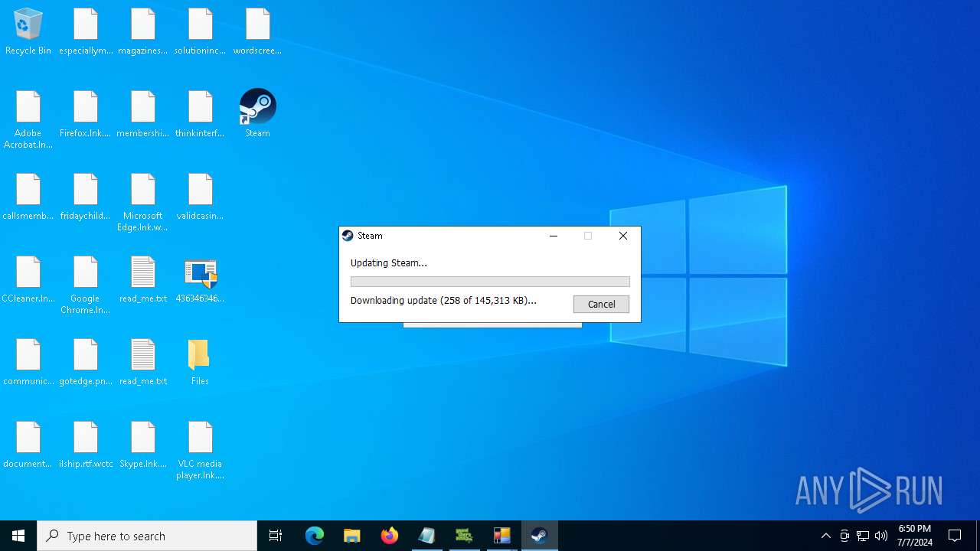Click the Meet Now tray icon

coord(844,536)
